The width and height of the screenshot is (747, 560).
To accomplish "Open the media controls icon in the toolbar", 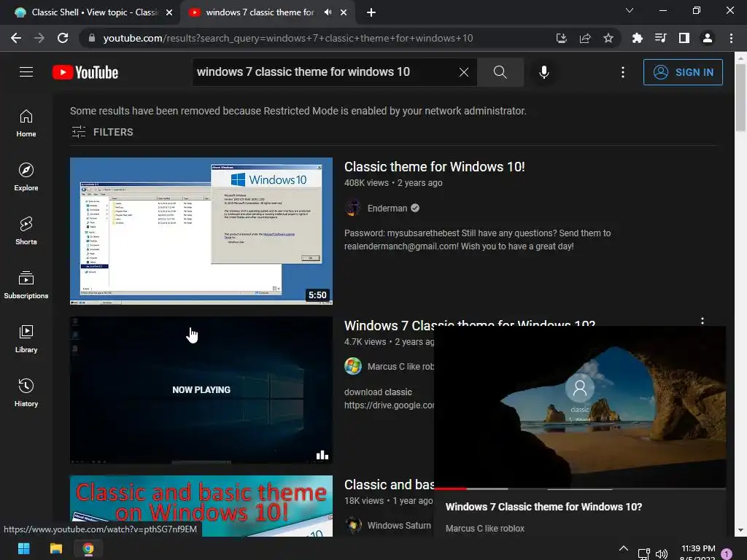I will pos(660,38).
